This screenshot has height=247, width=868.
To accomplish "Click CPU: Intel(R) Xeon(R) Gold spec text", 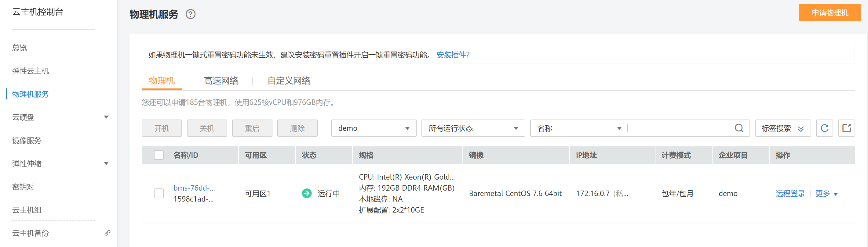I will pyautogui.click(x=407, y=177).
